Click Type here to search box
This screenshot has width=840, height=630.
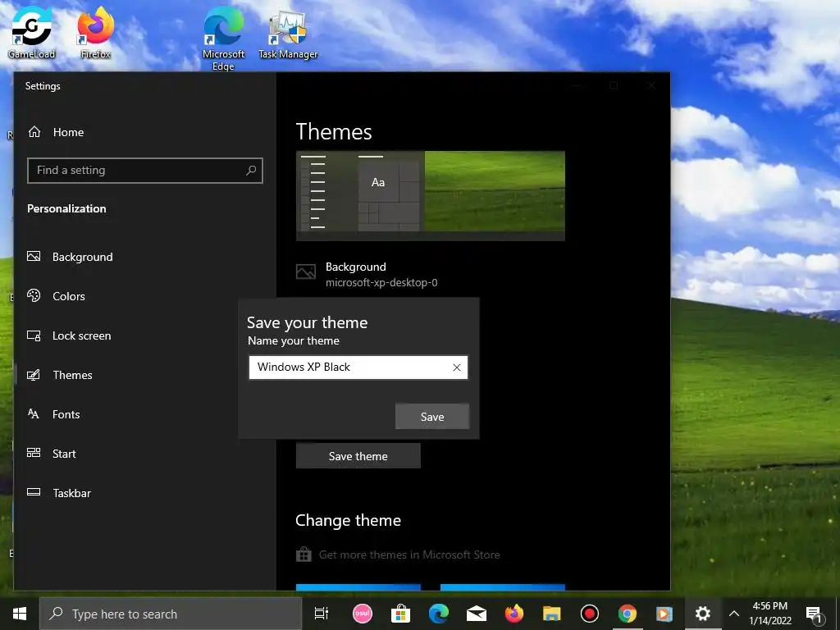(x=171, y=614)
